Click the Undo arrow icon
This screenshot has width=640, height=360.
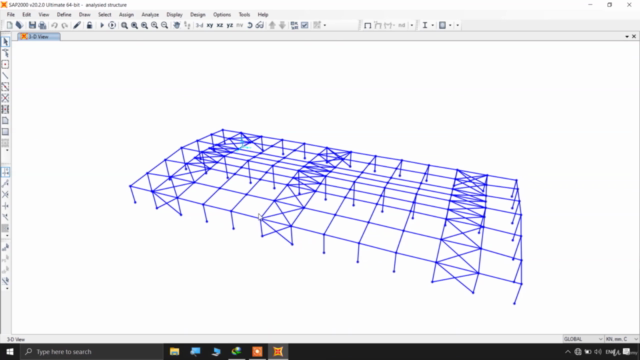click(54, 25)
